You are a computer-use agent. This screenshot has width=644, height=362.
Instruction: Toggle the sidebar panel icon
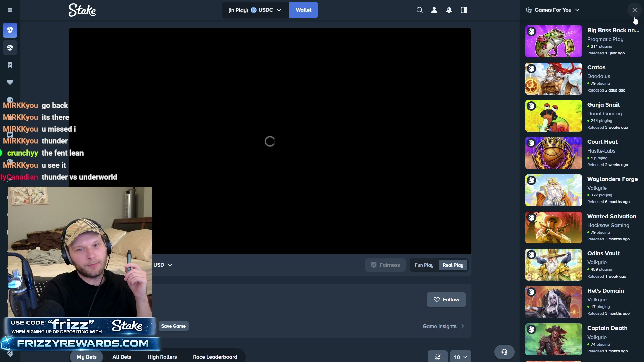point(464,10)
